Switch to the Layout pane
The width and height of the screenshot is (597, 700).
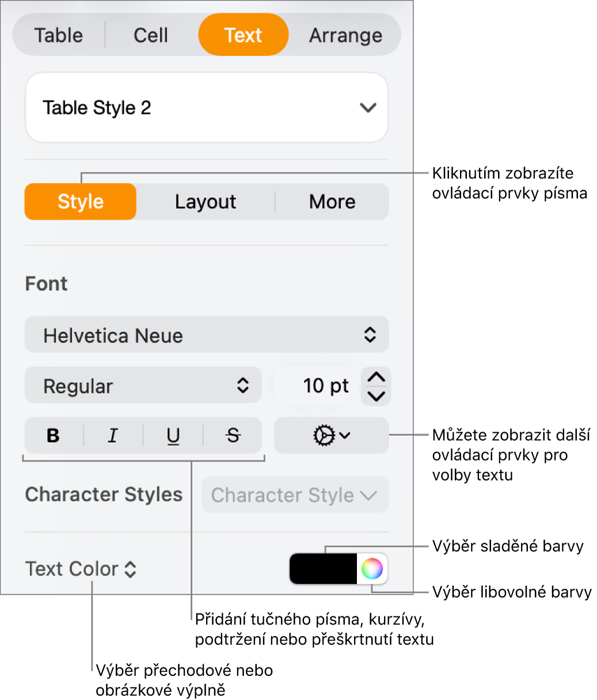point(205,201)
